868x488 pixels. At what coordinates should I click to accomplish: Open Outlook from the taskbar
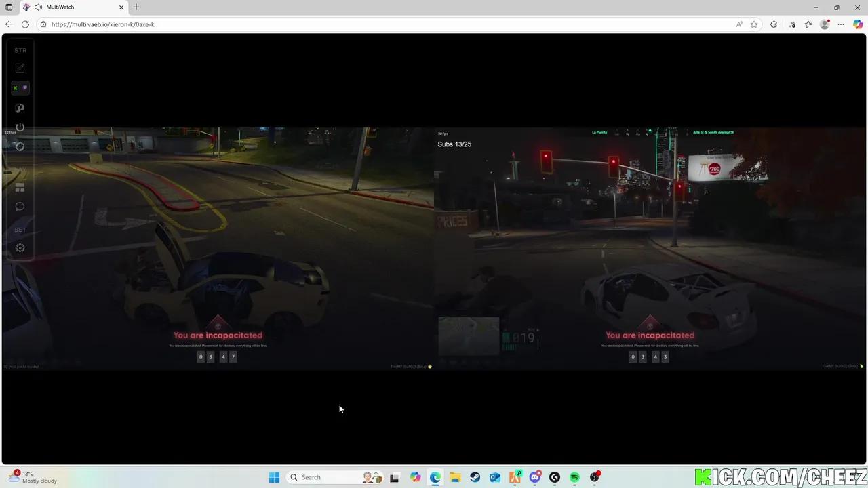tap(495, 477)
